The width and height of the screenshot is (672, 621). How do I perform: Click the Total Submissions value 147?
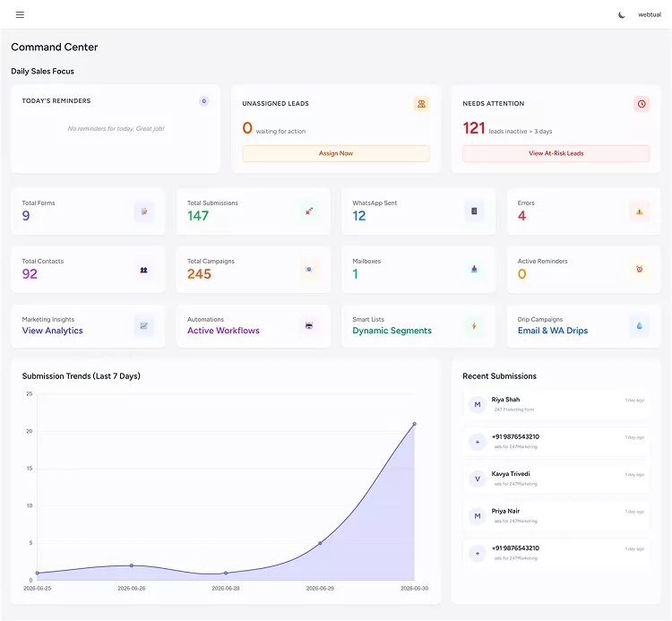[x=198, y=216]
